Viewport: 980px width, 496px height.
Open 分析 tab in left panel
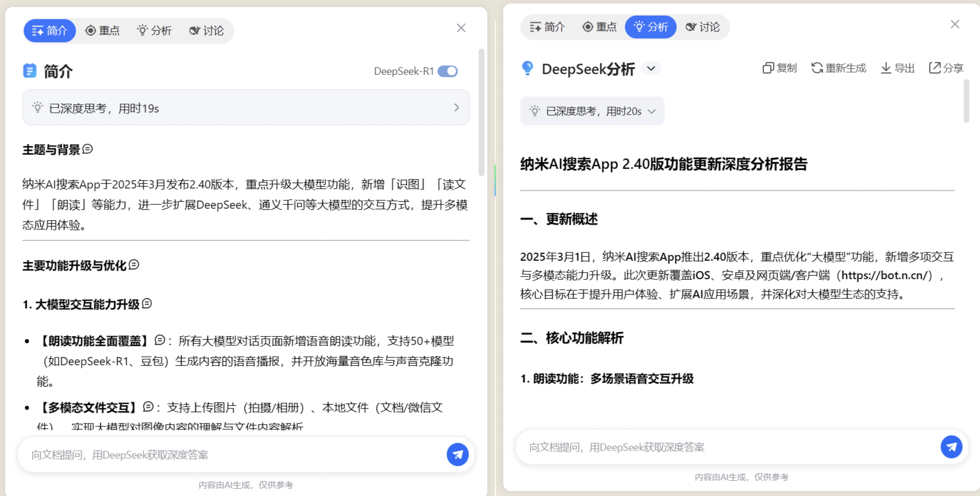click(x=155, y=31)
